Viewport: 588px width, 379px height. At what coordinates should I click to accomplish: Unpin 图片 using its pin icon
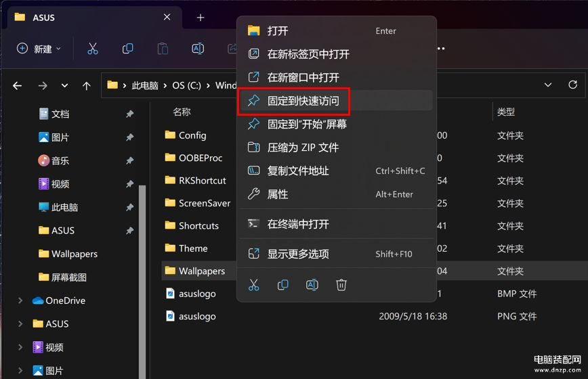tap(130, 137)
